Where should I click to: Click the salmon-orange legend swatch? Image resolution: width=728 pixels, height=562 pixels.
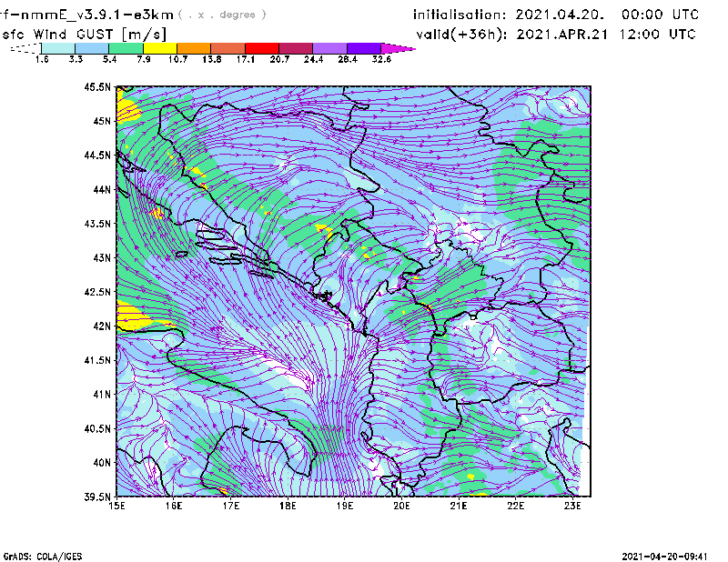(x=228, y=48)
